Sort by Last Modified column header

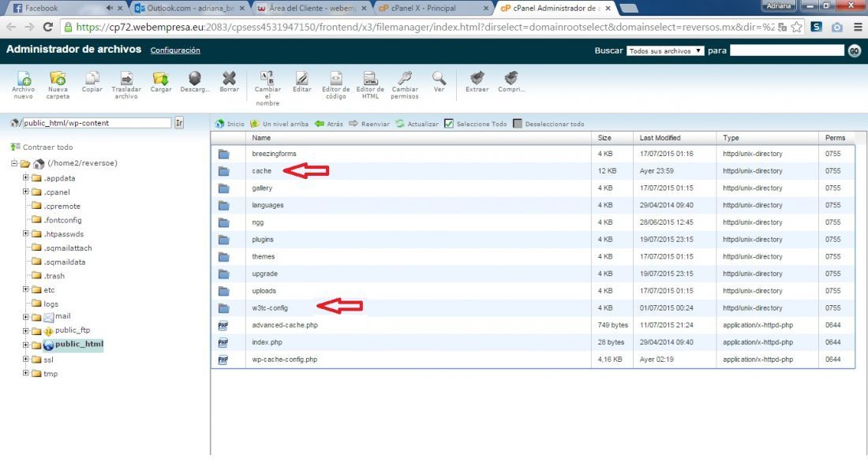pyautogui.click(x=660, y=138)
